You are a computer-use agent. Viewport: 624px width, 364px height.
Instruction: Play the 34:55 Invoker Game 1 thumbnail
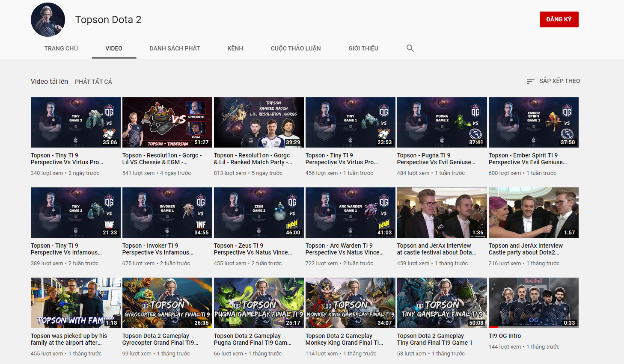(x=167, y=213)
